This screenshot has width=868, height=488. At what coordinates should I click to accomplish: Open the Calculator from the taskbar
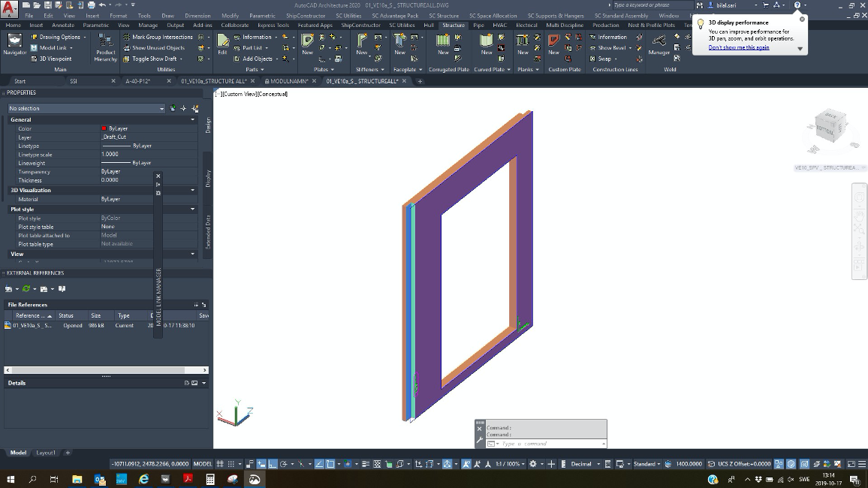[210, 479]
